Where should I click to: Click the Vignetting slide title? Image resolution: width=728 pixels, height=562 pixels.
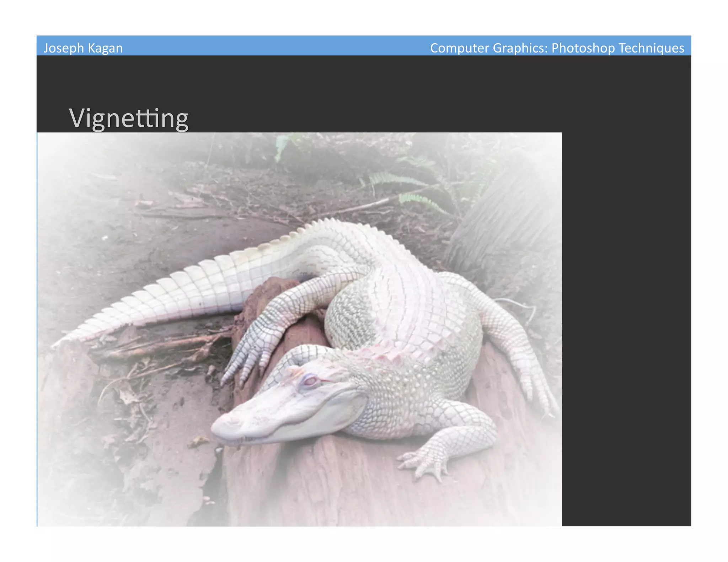coord(129,118)
